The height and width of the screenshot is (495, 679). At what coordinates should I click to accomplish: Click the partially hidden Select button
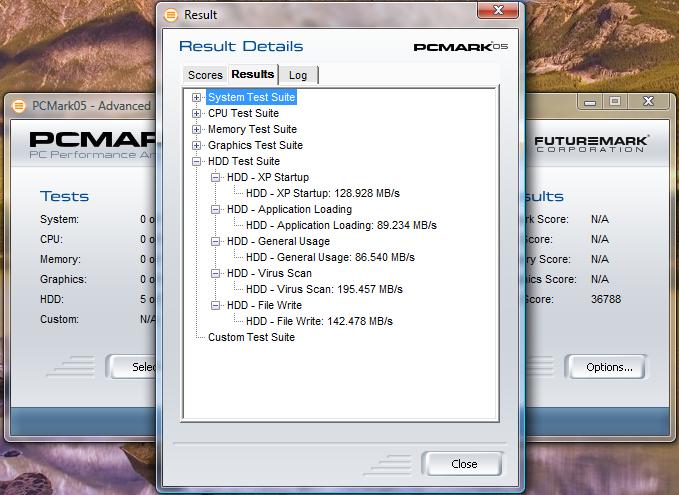(x=132, y=367)
